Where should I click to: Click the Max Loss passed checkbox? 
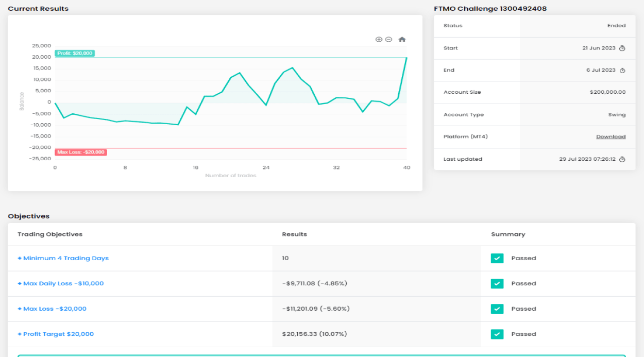(x=497, y=309)
